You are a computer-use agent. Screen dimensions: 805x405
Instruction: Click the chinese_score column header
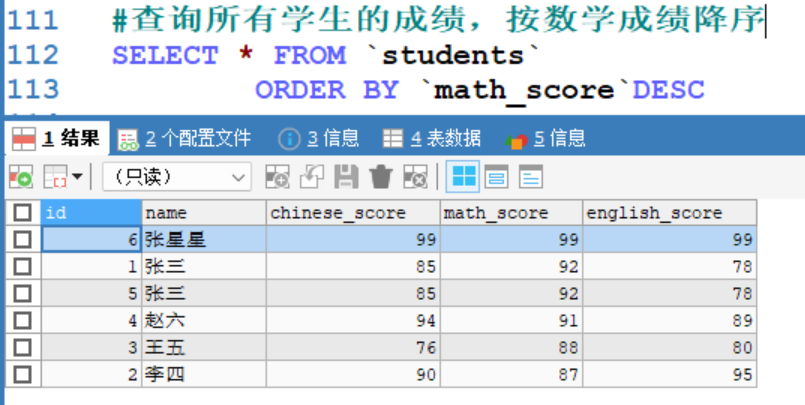tap(353, 213)
